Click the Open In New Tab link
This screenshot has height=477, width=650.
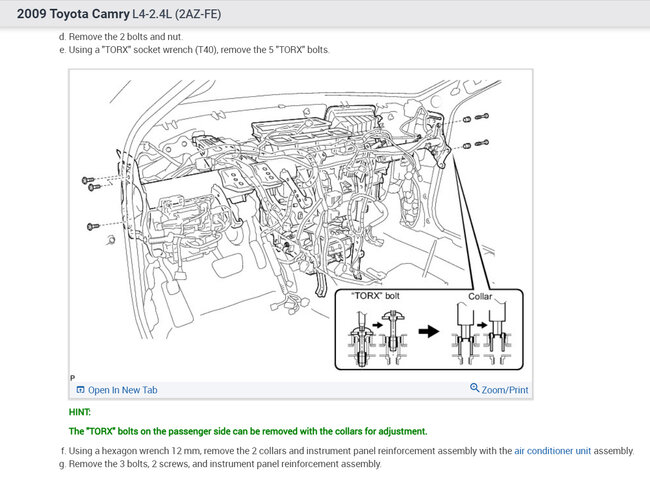click(122, 390)
